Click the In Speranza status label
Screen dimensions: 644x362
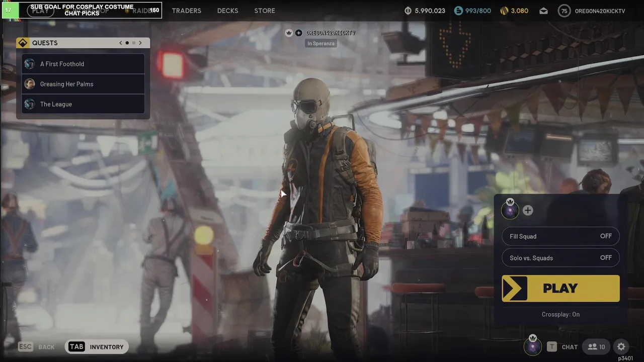(321, 44)
